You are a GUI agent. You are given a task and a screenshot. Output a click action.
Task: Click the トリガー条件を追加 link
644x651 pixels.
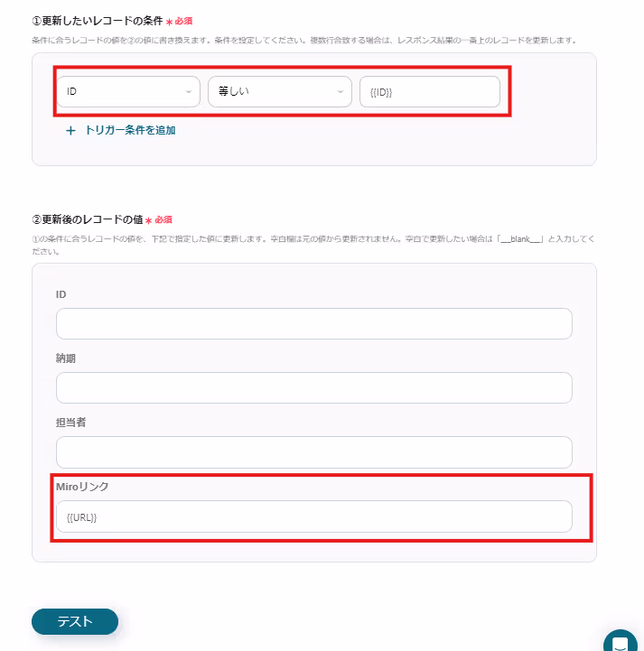click(x=130, y=130)
